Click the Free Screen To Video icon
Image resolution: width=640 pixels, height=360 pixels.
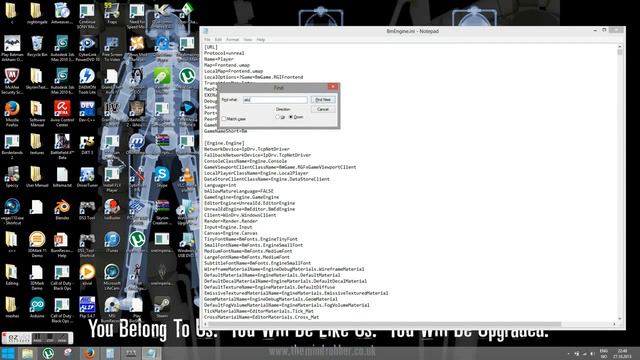(112, 49)
